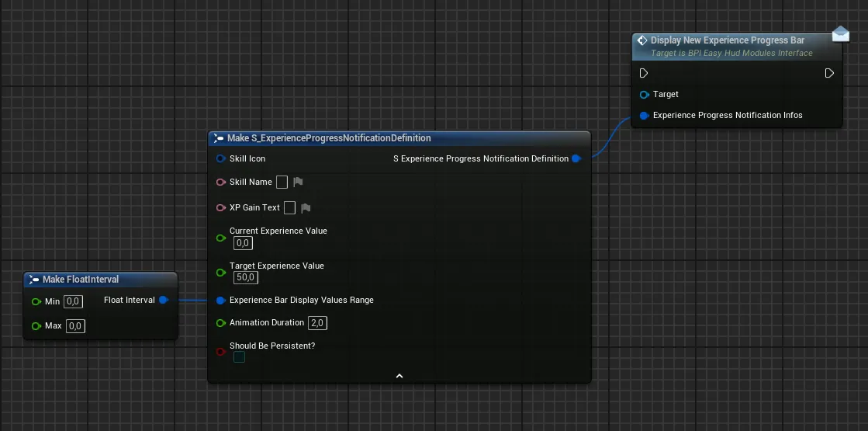This screenshot has height=431, width=868.
Task: Click the Make FloatInterval node struct icon
Action: click(34, 280)
